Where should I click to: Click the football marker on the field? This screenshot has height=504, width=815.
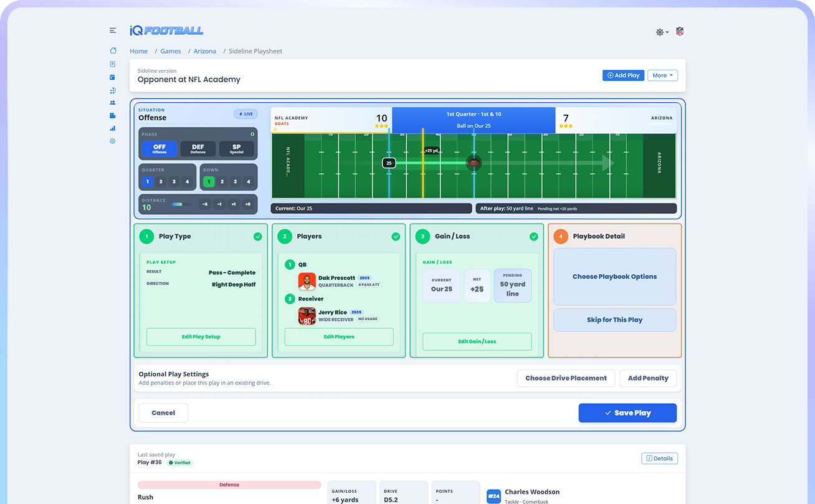click(474, 163)
